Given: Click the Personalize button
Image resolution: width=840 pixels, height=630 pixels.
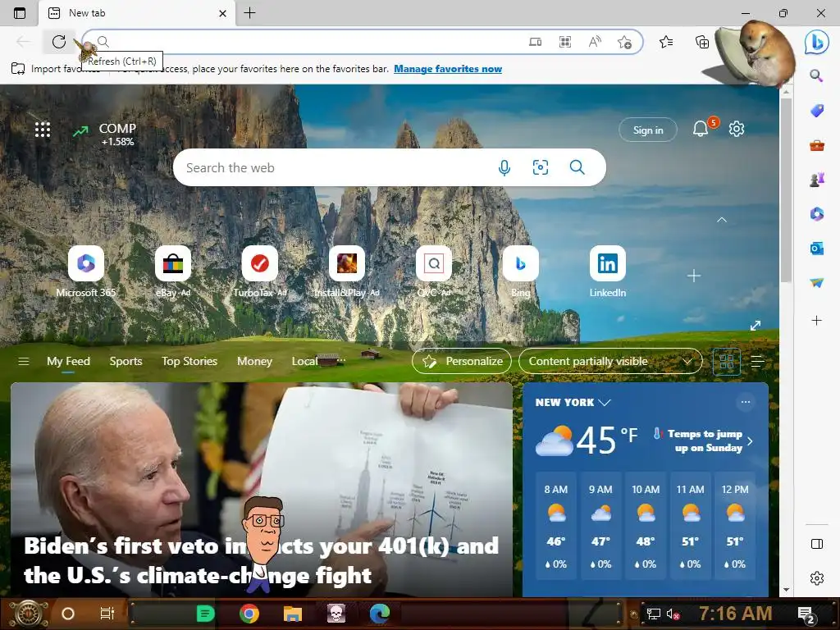Looking at the screenshot, I should (462, 362).
